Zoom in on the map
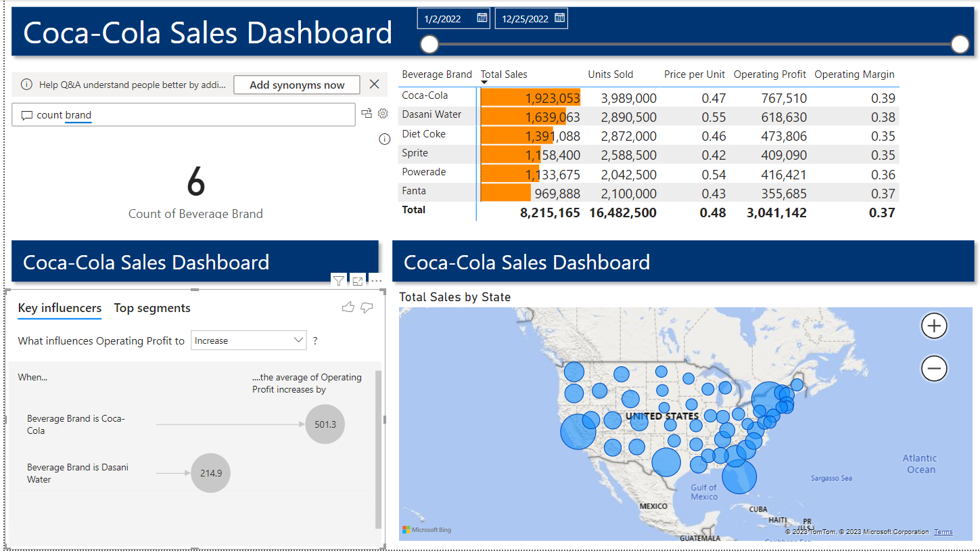The image size is (980, 553). 934,326
